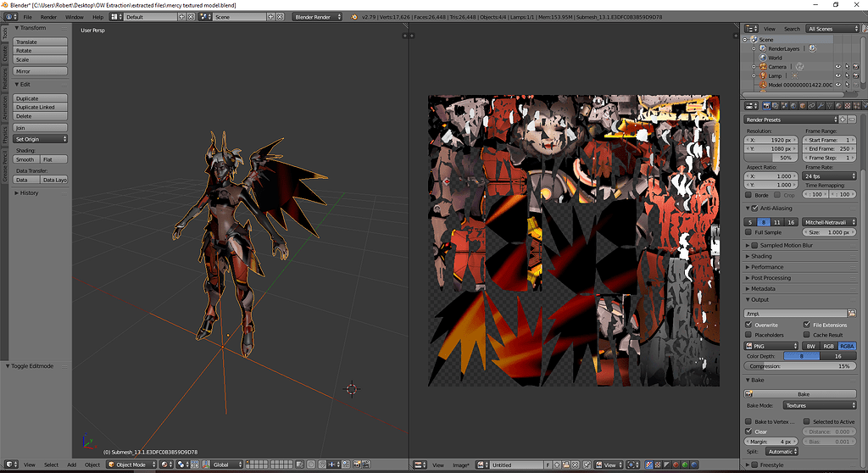Toggle Model 000000001422.00C visibility eye
The height and width of the screenshot is (473, 868).
coord(838,85)
